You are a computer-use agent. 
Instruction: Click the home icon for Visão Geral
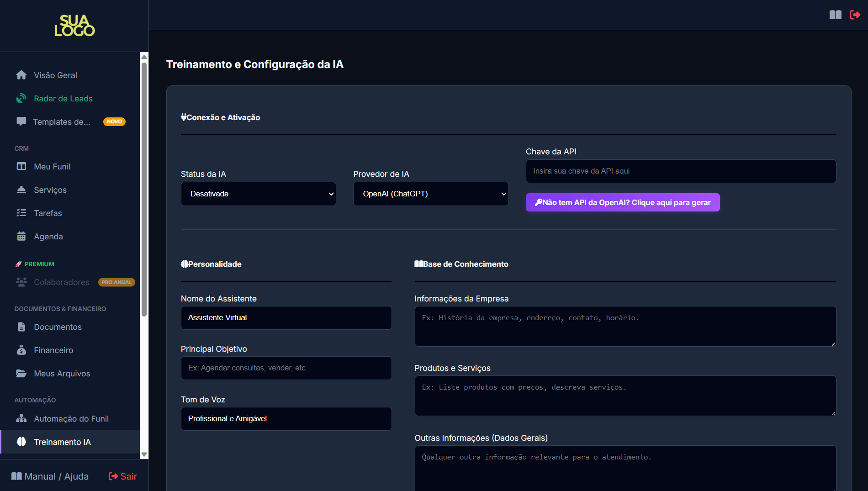pos(21,75)
